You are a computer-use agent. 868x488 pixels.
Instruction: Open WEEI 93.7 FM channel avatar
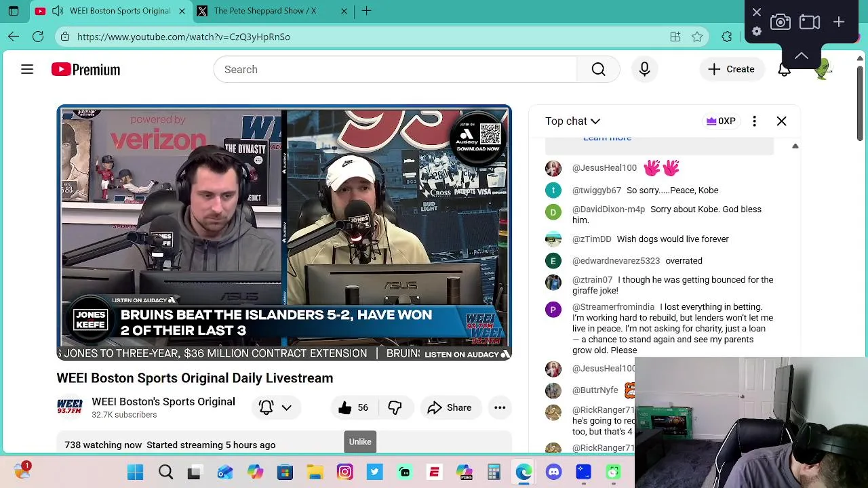click(x=69, y=407)
